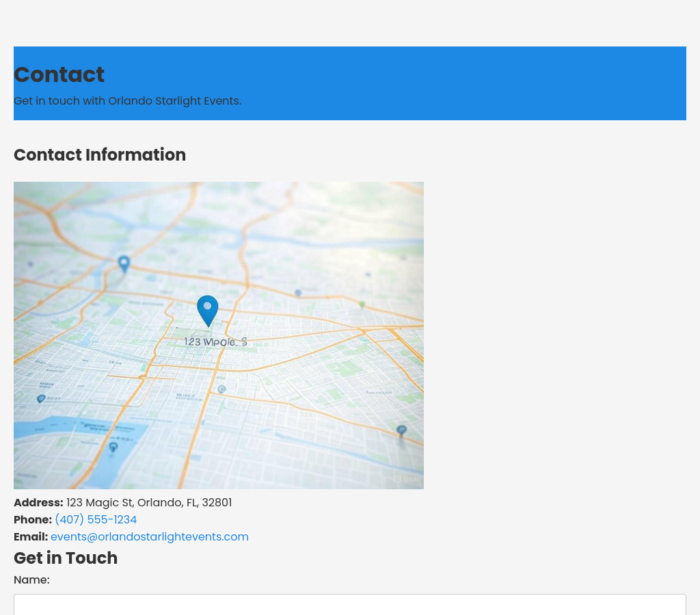The width and height of the screenshot is (700, 615).
Task: Click the map label under the large pin
Action: (x=215, y=342)
